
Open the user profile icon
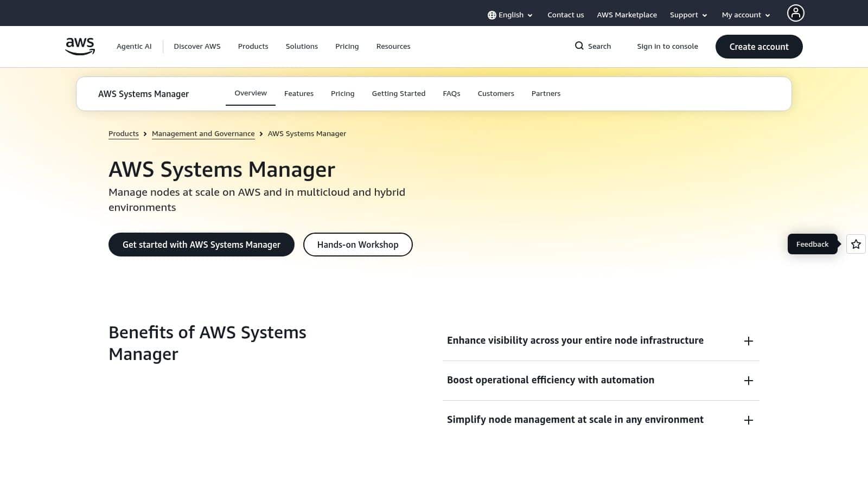tap(795, 13)
